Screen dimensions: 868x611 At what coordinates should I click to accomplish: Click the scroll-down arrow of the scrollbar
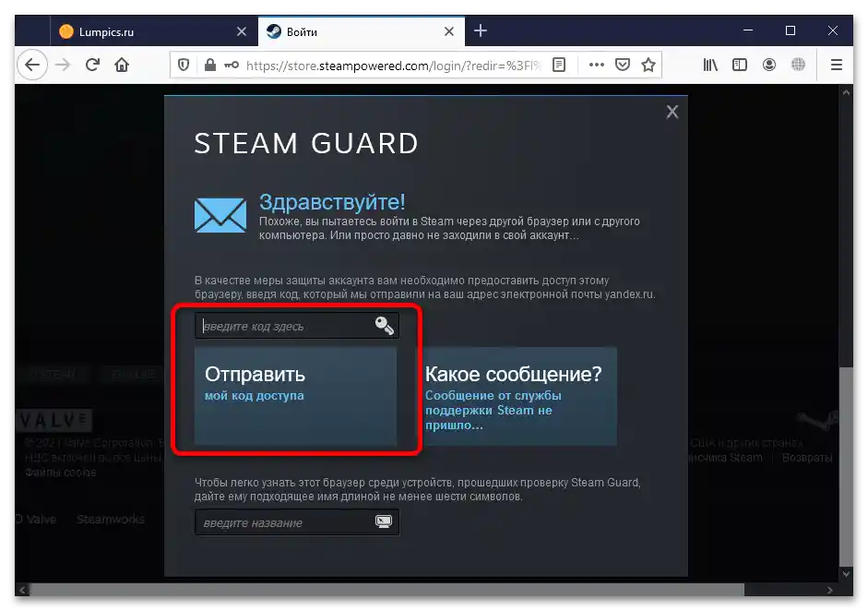coord(846,574)
